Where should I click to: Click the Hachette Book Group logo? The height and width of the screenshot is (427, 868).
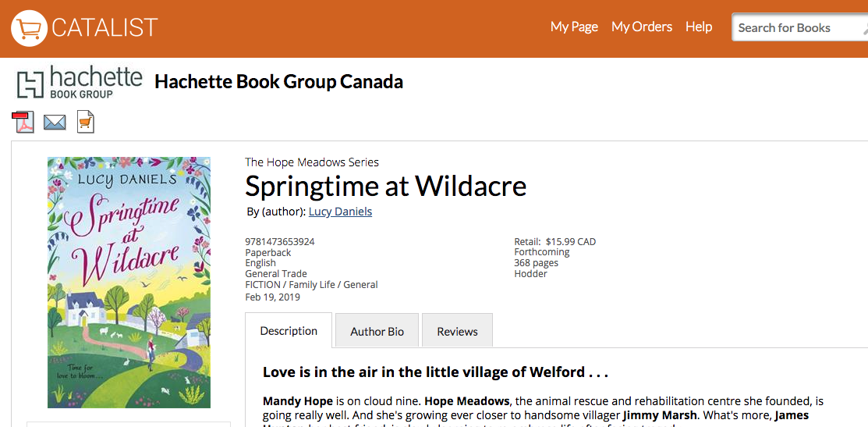coord(80,82)
